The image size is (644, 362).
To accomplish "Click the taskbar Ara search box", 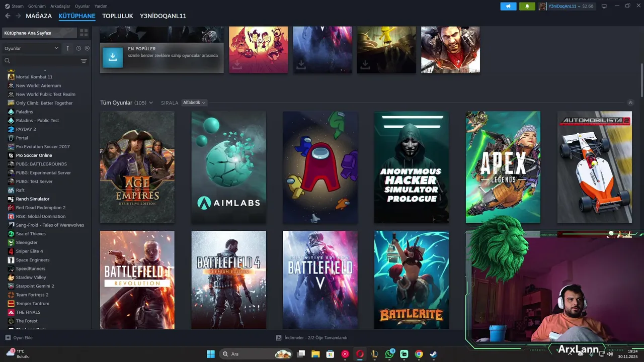I will (257, 354).
